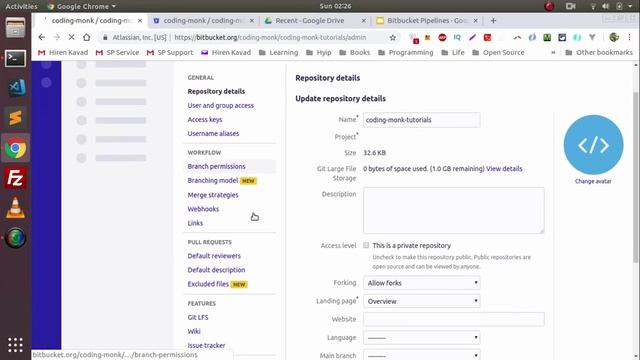Viewport: 640px width, 360px height.
Task: Close the Recent - Google Drive tab
Action: [363, 20]
